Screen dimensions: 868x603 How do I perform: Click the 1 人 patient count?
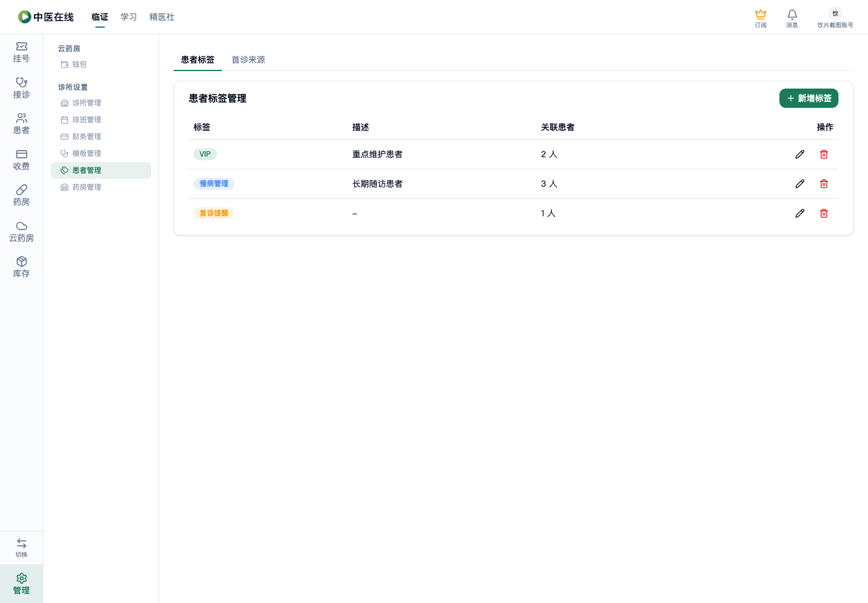548,213
